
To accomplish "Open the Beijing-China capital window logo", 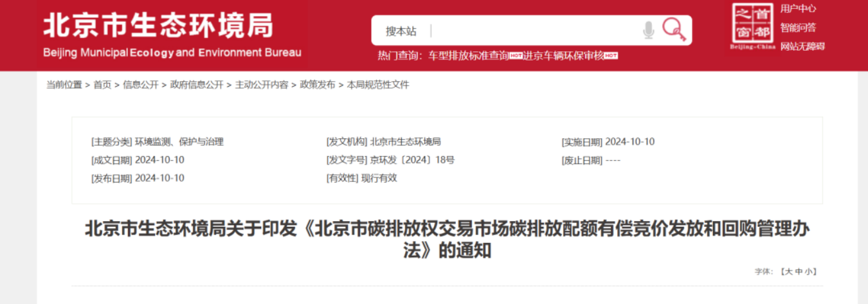I will click(x=753, y=27).
